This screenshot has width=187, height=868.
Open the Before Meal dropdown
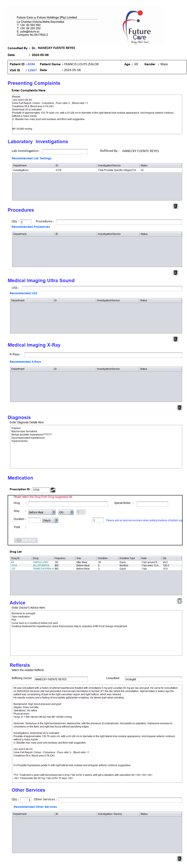pyautogui.click(x=42, y=512)
